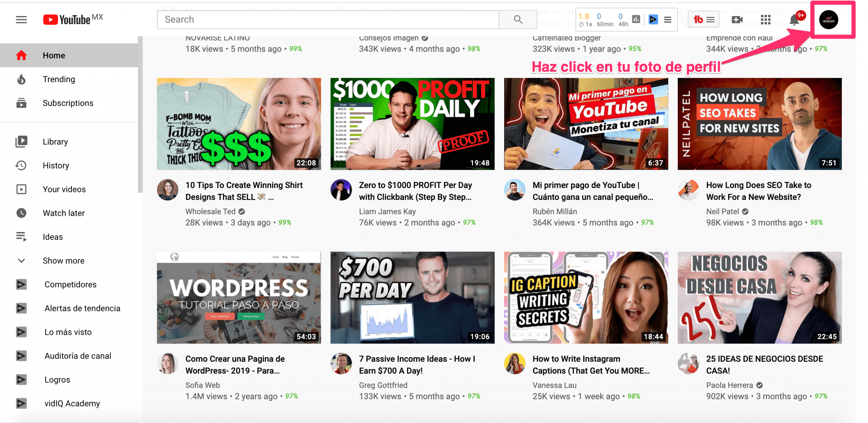Click Paola Herrera channel avatar
The image size is (868, 423).
(688, 364)
